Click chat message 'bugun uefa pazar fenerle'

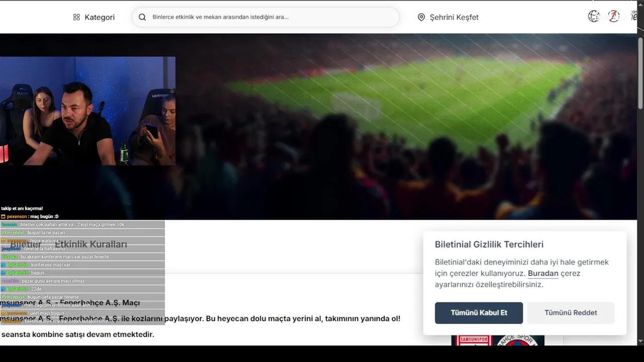tap(53, 297)
